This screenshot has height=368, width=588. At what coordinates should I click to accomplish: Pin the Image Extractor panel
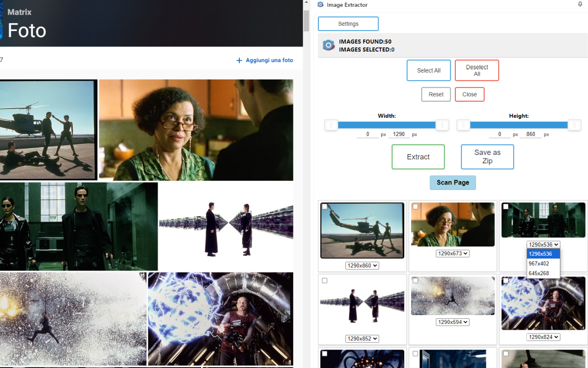tap(580, 5)
